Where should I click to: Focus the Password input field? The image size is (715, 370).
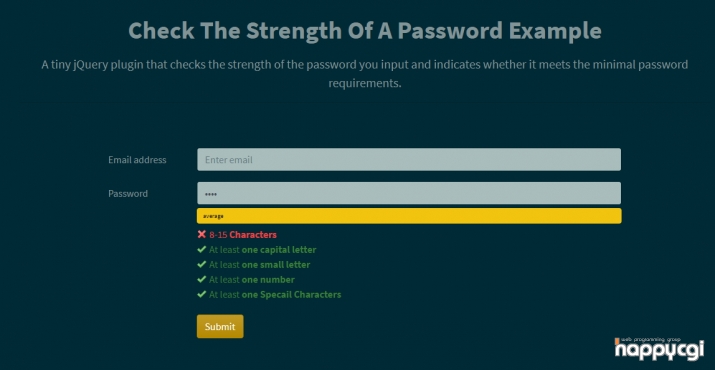pyautogui.click(x=409, y=193)
